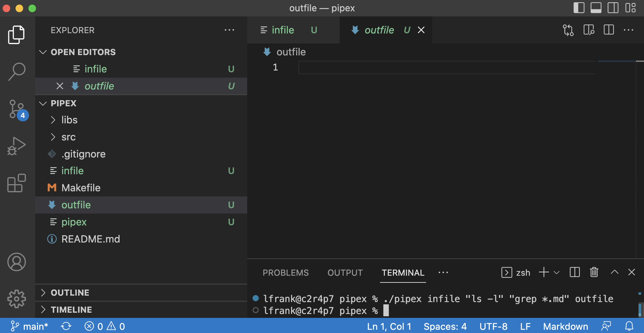Split the terminal
The image size is (644, 333).
(x=575, y=272)
